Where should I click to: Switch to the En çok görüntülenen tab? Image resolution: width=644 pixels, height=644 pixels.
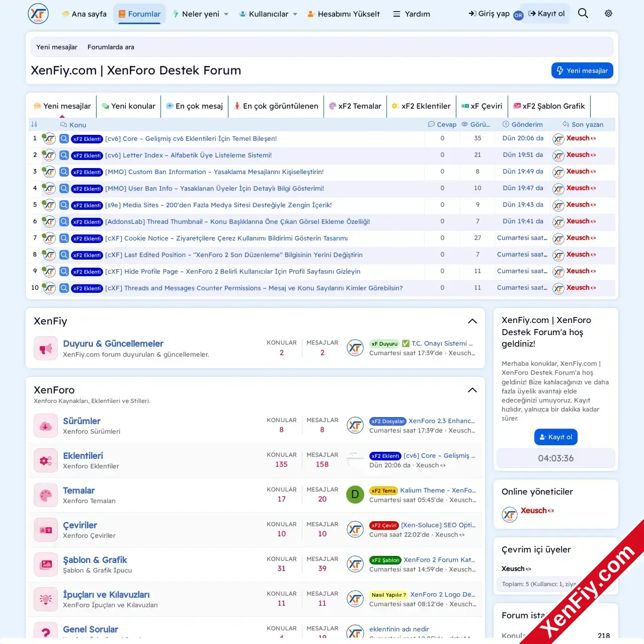tap(276, 106)
